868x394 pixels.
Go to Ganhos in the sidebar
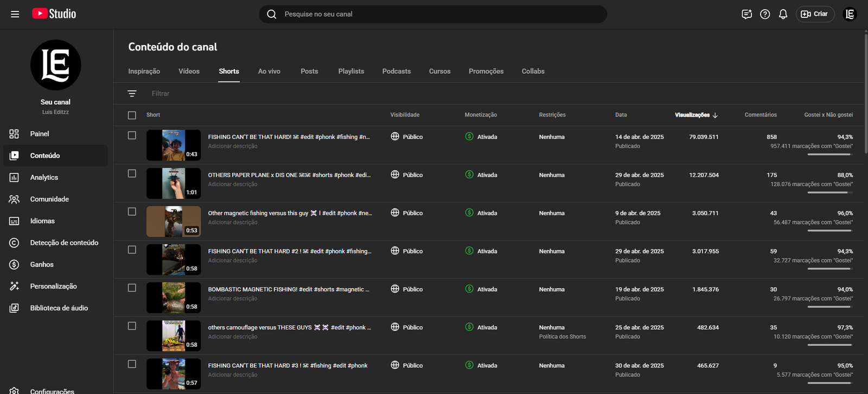click(42, 264)
